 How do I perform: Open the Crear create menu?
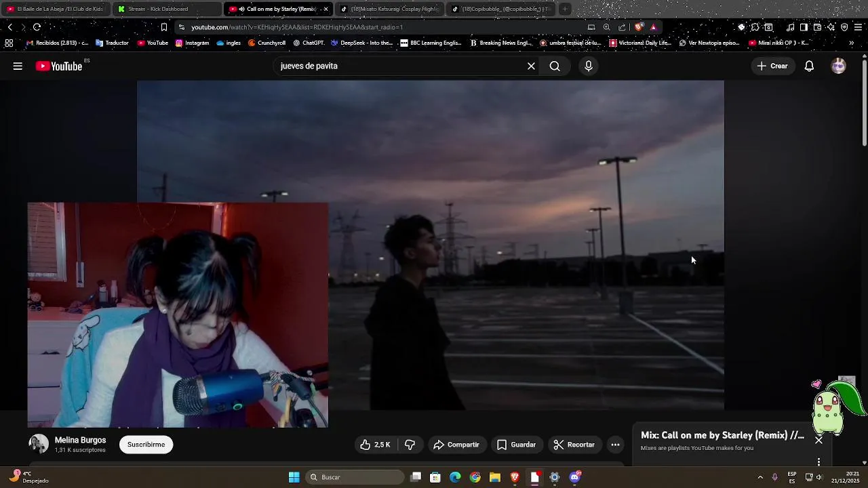click(x=772, y=66)
